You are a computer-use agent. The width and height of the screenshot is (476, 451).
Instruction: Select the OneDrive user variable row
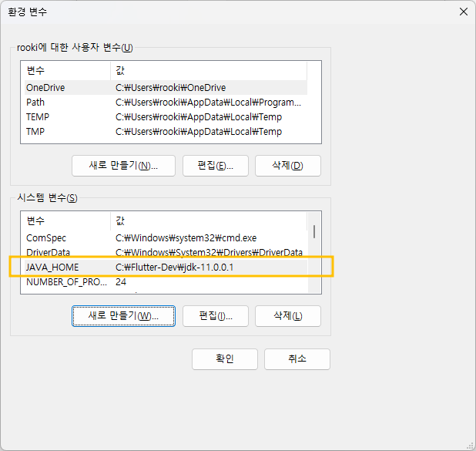coord(166,88)
